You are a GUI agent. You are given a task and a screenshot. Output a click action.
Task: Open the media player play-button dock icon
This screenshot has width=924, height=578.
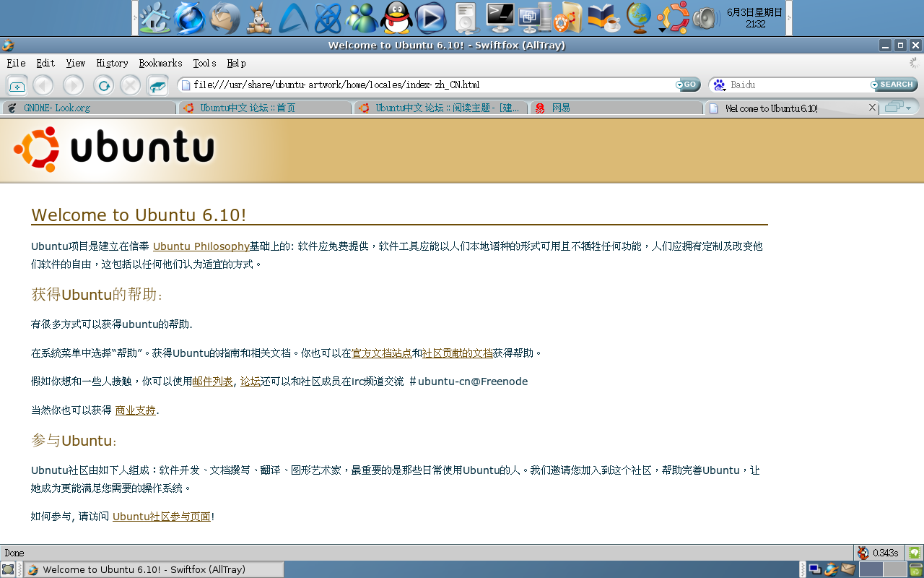431,18
